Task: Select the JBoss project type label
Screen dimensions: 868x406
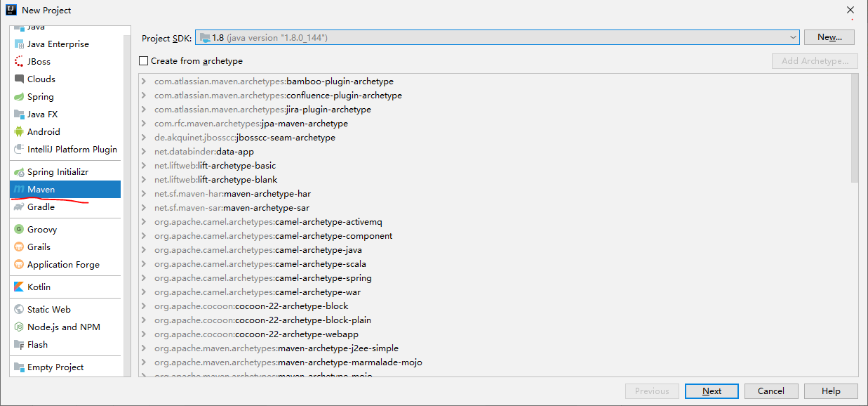Action: [x=39, y=62]
